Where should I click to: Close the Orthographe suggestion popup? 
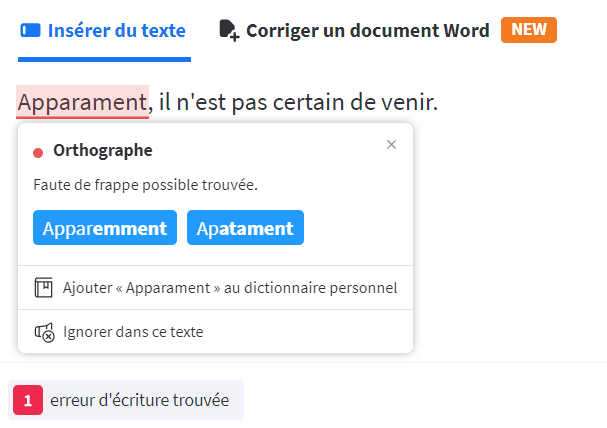pyautogui.click(x=391, y=145)
